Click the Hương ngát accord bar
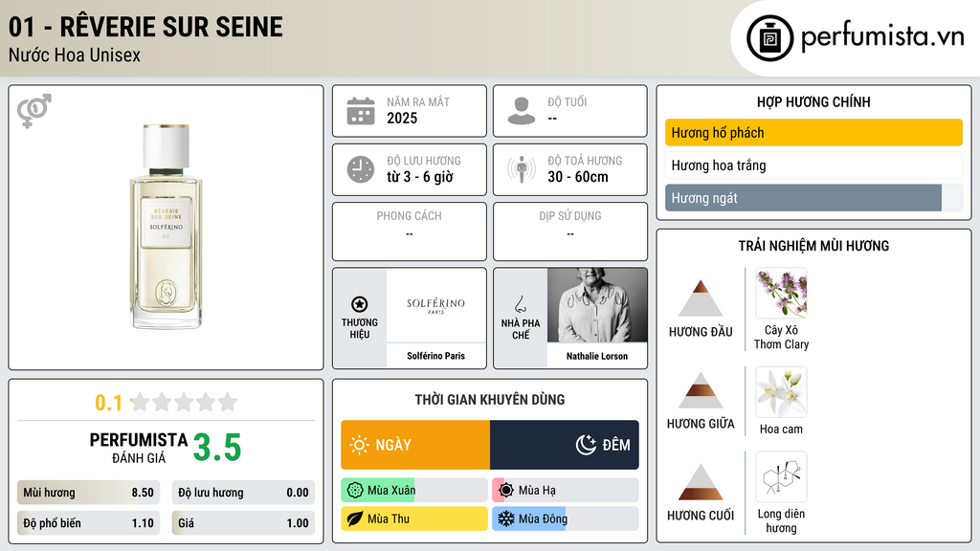980x551 pixels. (x=813, y=198)
